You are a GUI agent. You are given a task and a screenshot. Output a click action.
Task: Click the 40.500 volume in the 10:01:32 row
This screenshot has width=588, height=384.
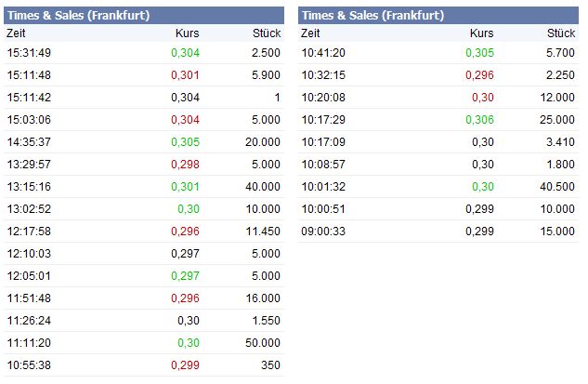point(556,186)
